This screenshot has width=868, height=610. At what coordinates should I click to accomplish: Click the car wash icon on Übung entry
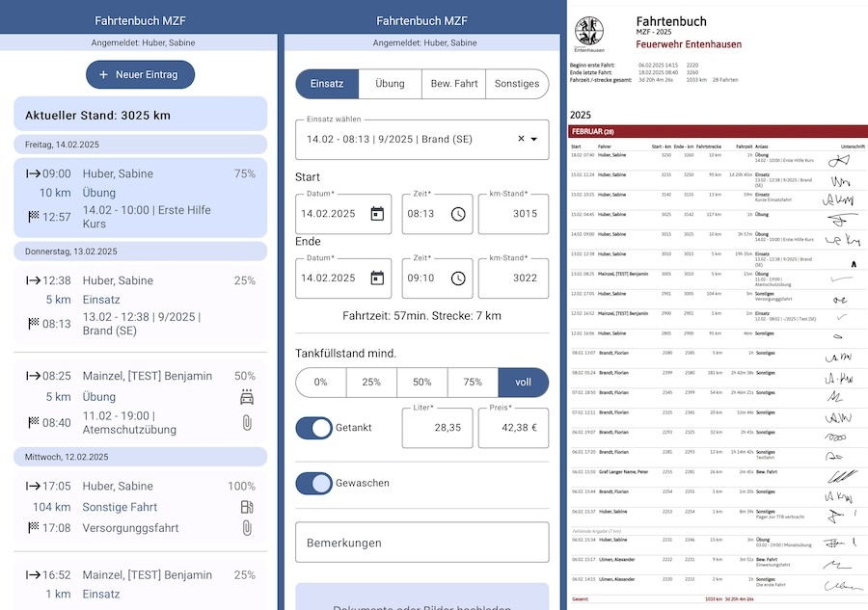point(247,397)
